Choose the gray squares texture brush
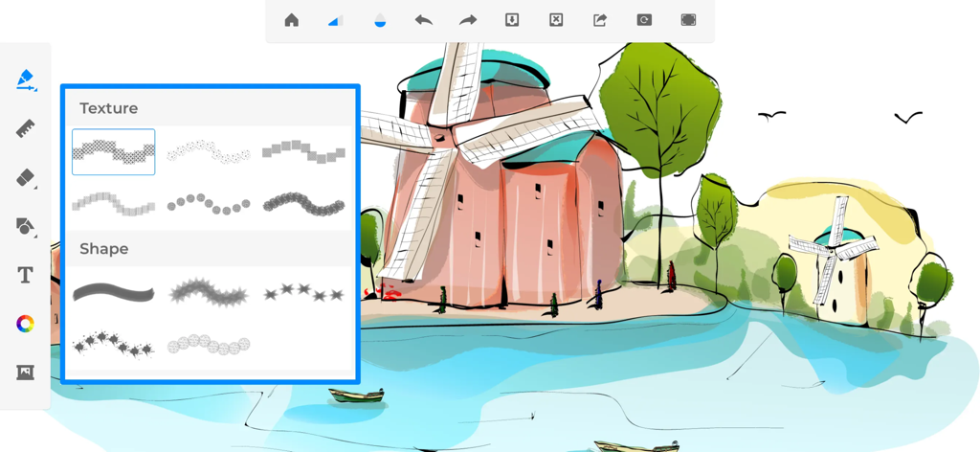This screenshot has width=980, height=452. tap(303, 152)
